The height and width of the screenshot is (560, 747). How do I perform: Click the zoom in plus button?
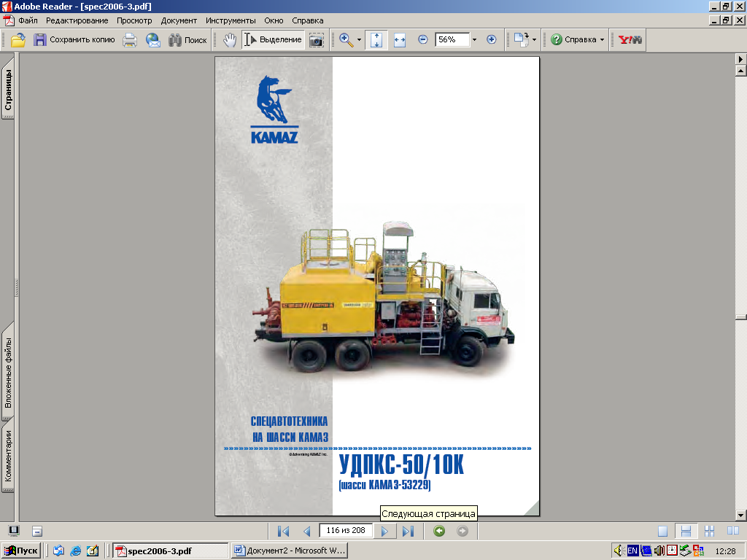pos(491,39)
